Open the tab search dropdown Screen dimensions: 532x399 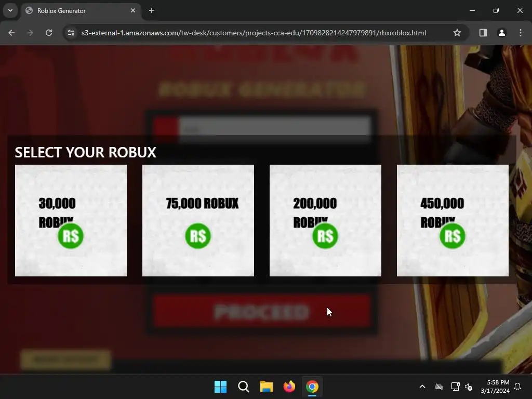pos(10,10)
